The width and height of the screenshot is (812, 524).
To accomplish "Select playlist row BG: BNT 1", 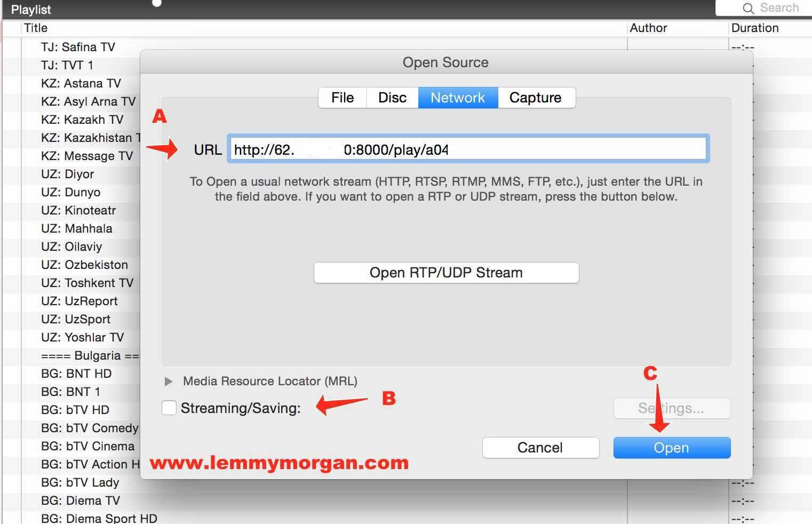I will (70, 392).
